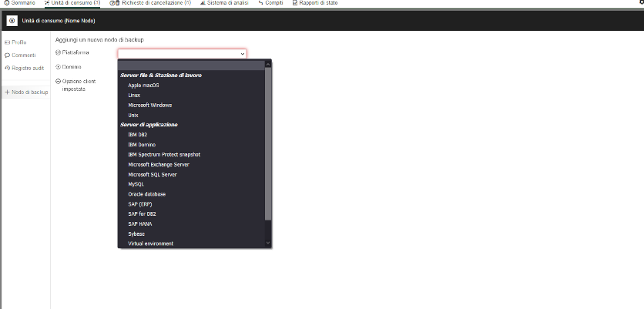Click the icon beside the Piattaforma label

point(58,52)
